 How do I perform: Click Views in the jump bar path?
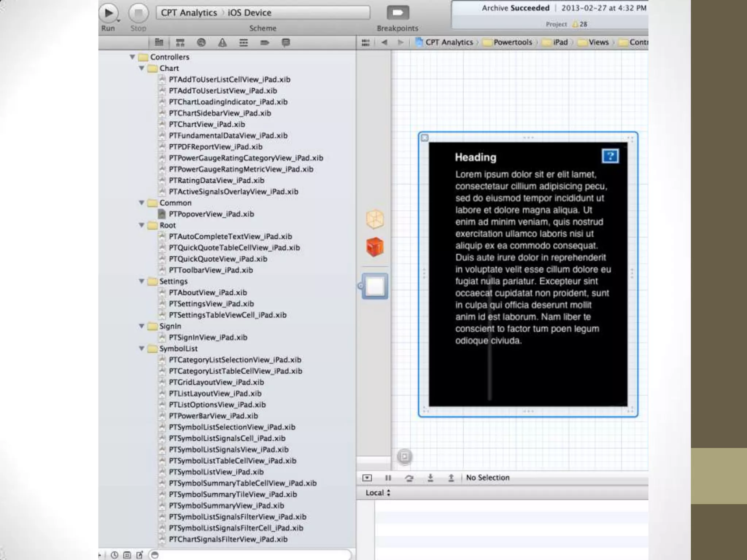coord(598,42)
